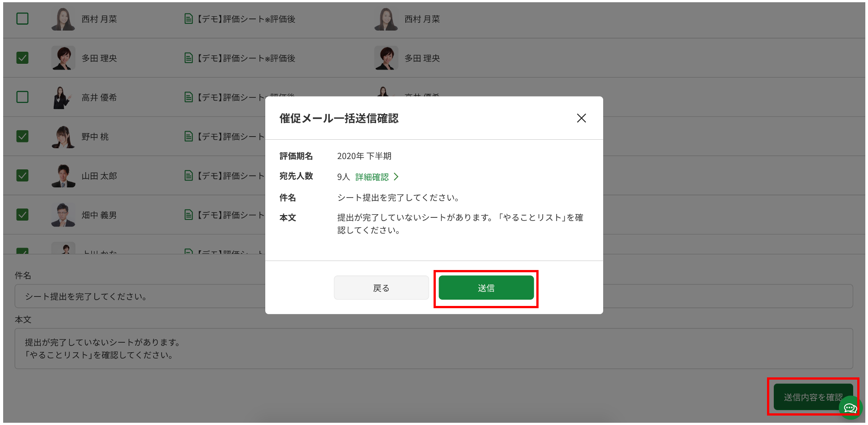The image size is (868, 425).
Task: Check the box for 高井 優希
Action: (x=22, y=97)
